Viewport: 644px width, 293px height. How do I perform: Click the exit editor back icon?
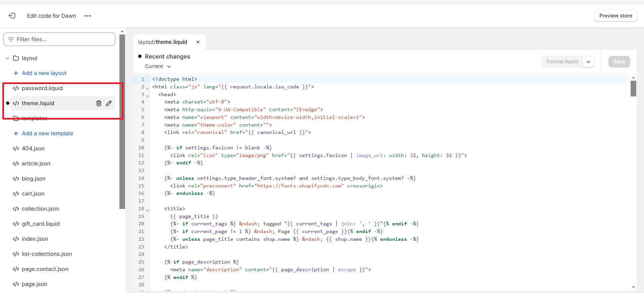pos(12,16)
